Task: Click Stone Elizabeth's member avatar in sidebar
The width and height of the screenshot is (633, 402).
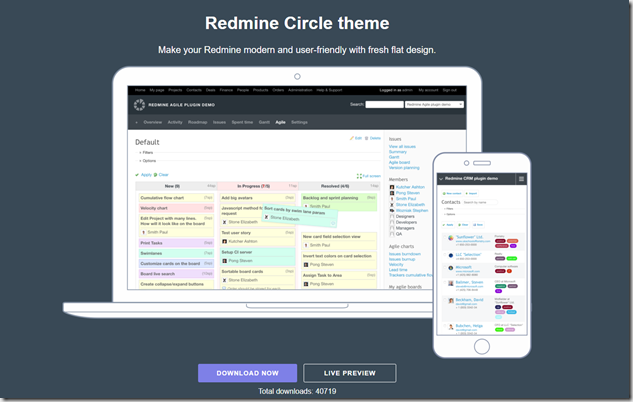Action: pos(392,205)
